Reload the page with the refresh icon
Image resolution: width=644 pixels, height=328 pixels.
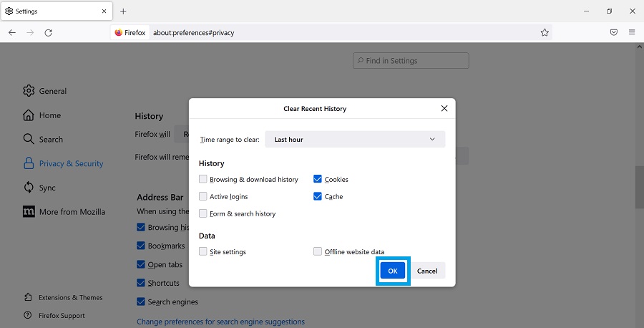(48, 32)
